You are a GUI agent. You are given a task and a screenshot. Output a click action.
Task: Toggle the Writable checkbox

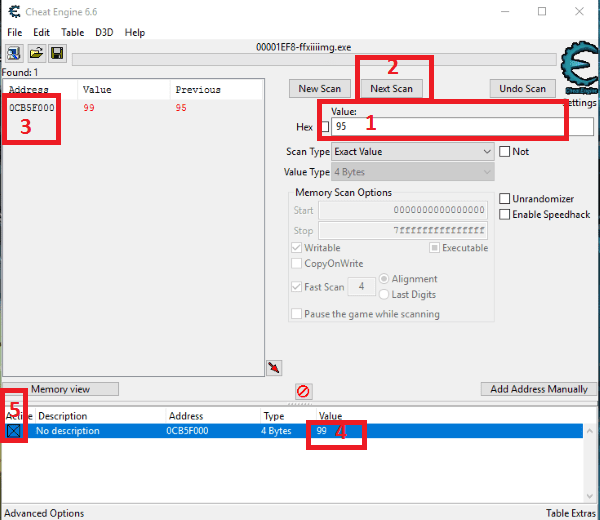click(296, 248)
